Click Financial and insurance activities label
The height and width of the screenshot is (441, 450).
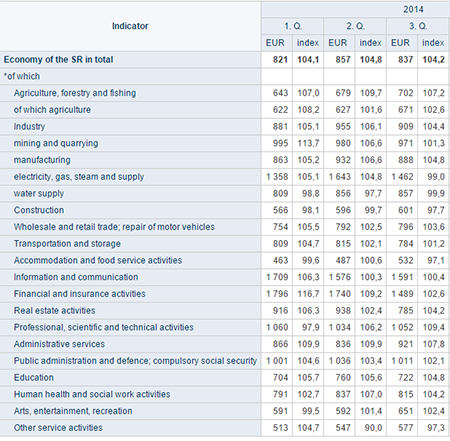tap(80, 294)
